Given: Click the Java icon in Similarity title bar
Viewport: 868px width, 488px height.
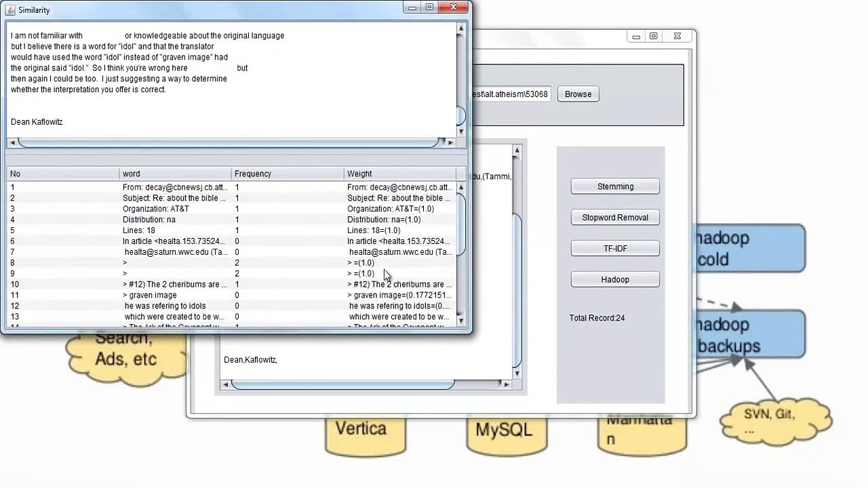Looking at the screenshot, I should 10,10.
